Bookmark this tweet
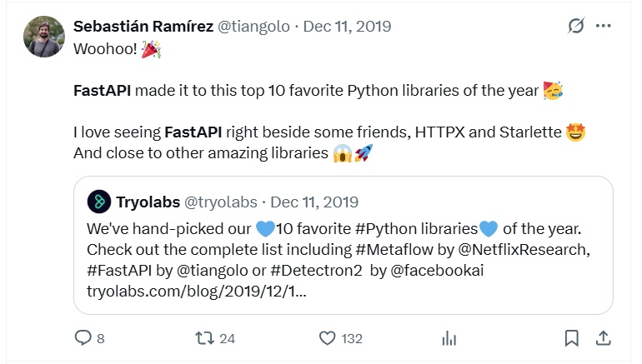The width and height of the screenshot is (642, 364). coord(571,338)
